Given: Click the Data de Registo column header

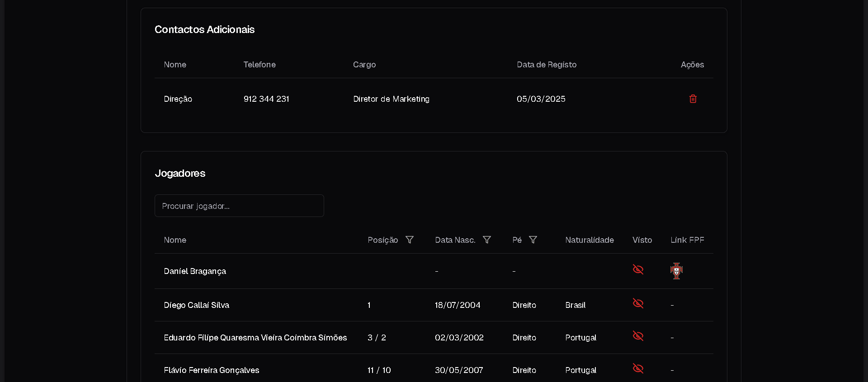Looking at the screenshot, I should 547,65.
